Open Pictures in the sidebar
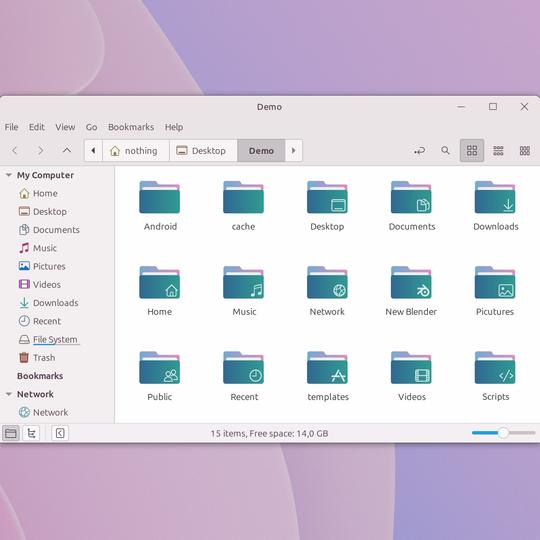The image size is (540, 540). pyautogui.click(x=42, y=266)
